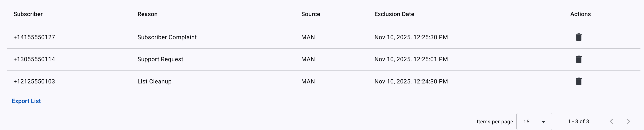Click the Source column header
The width and height of the screenshot is (644, 130).
coord(310,14)
